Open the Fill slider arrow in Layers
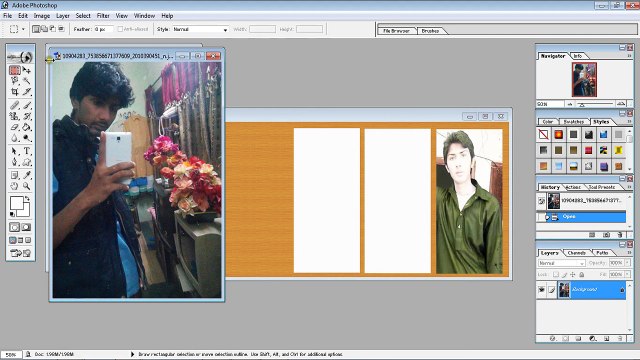640x360 pixels. coord(628,274)
